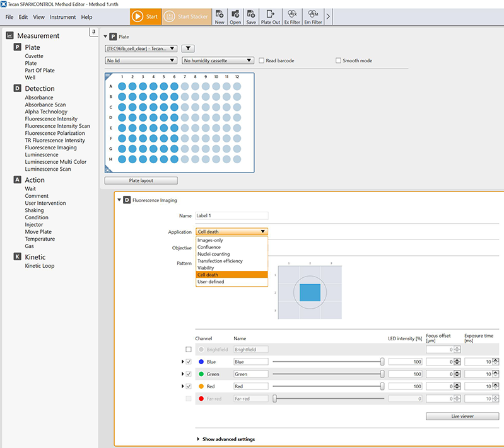The height and width of the screenshot is (448, 504).
Task: Enable Smooth mode checkbox
Action: click(x=338, y=61)
